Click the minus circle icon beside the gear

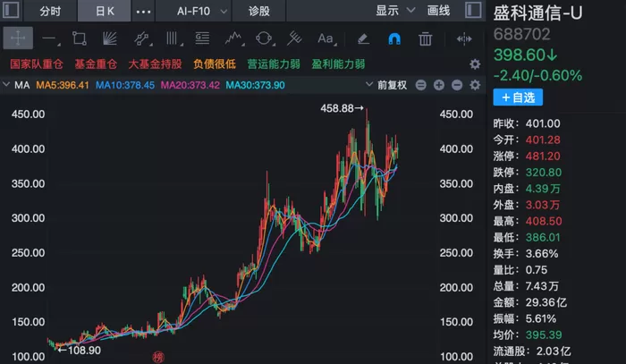pos(457,85)
